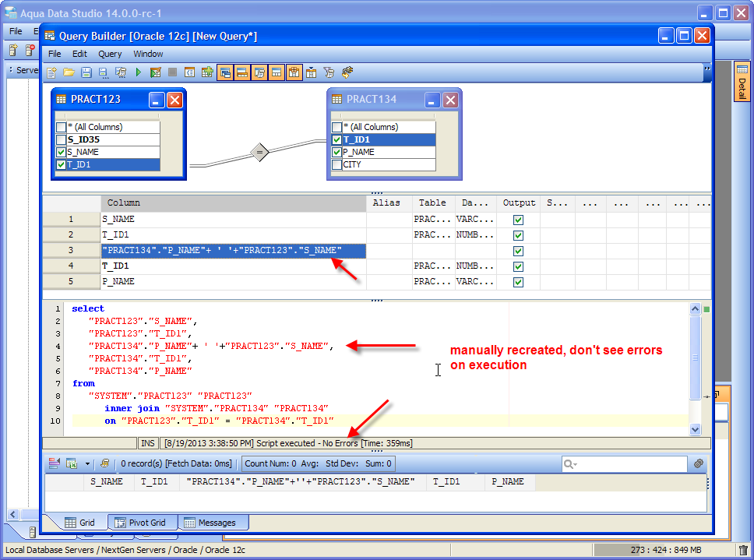The width and height of the screenshot is (754, 560).
Task: Click the funnel filter script icon
Action: pyautogui.click(x=329, y=72)
